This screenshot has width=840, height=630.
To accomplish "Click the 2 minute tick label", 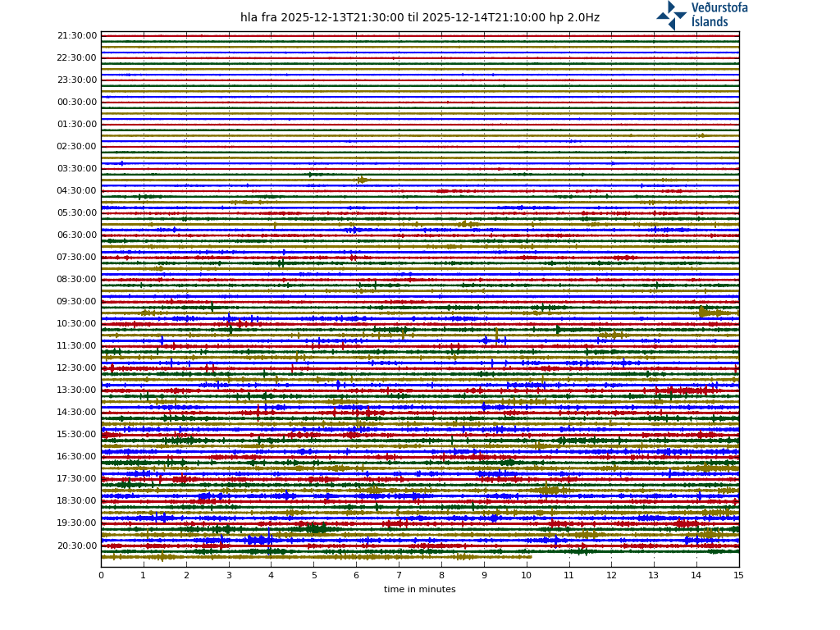I will [x=186, y=576].
